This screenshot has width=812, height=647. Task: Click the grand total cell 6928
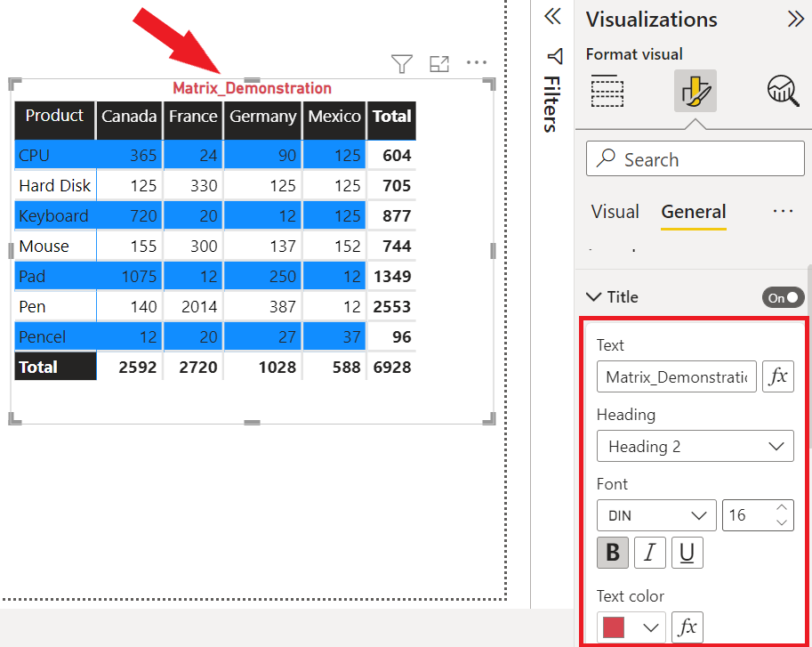point(392,368)
